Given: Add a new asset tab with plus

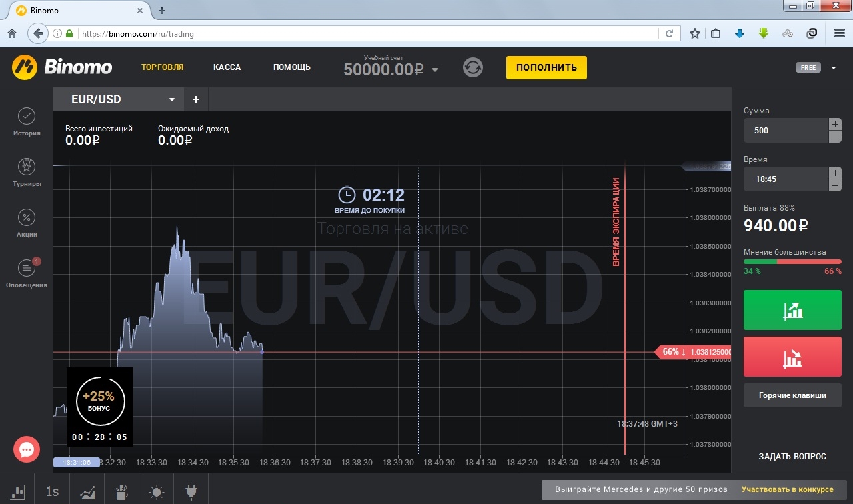Looking at the screenshot, I should coord(196,99).
